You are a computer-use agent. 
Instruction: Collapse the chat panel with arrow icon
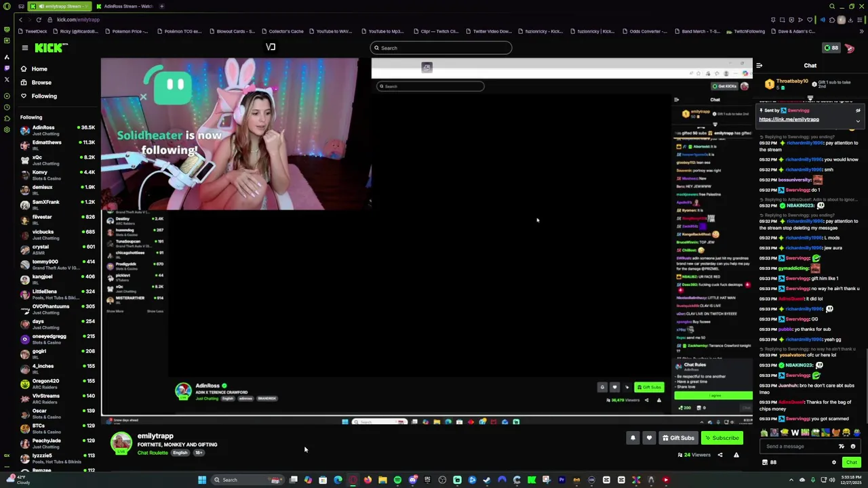[x=759, y=66]
